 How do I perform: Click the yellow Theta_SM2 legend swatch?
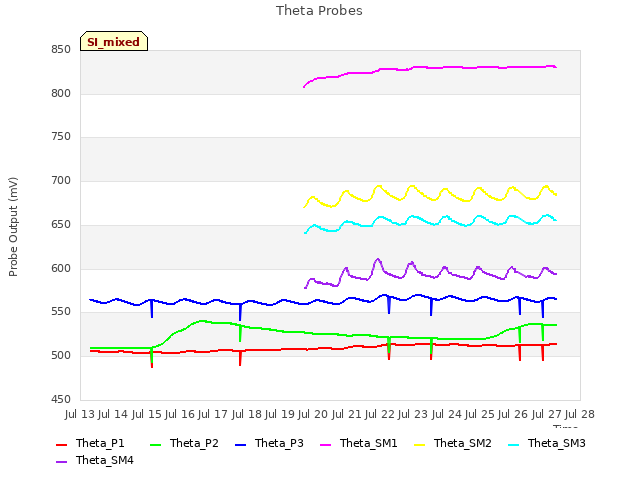point(420,444)
